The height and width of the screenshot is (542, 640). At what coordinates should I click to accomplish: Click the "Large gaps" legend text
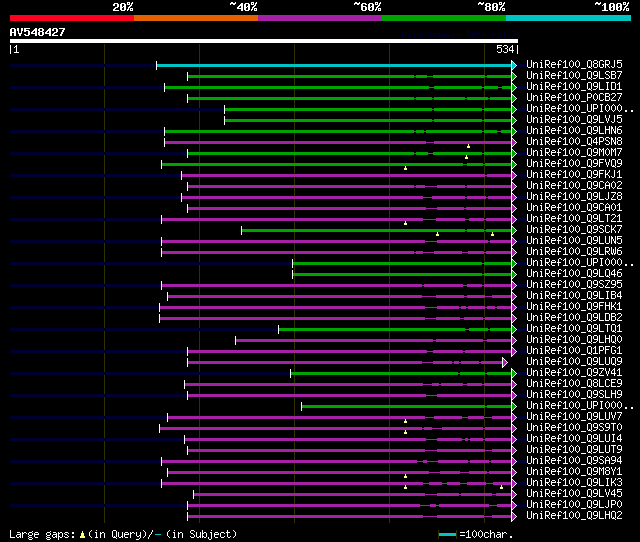42,534
